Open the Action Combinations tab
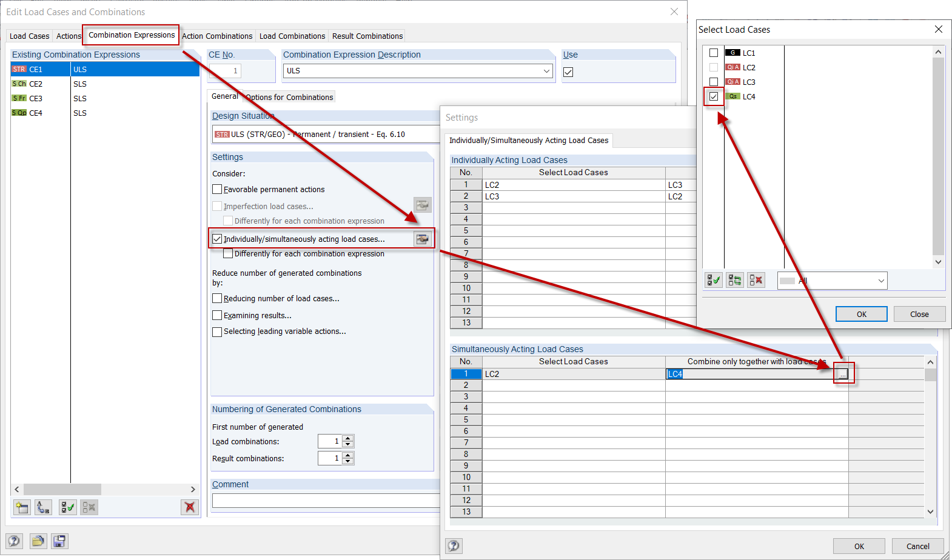 tap(217, 36)
